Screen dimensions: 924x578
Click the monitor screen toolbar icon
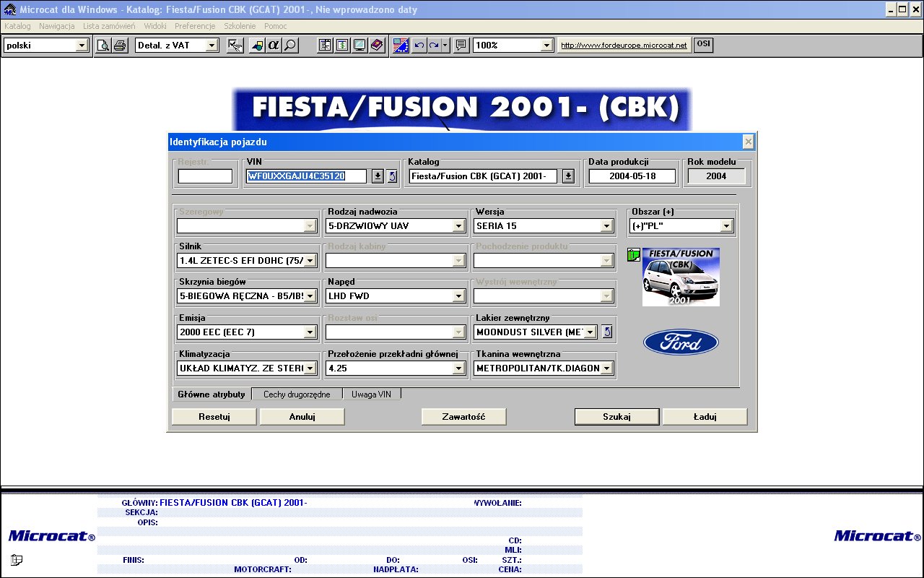[x=359, y=45]
